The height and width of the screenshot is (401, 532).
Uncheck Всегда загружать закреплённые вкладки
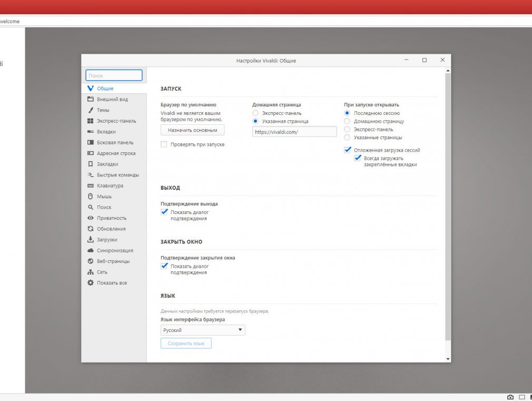[357, 158]
